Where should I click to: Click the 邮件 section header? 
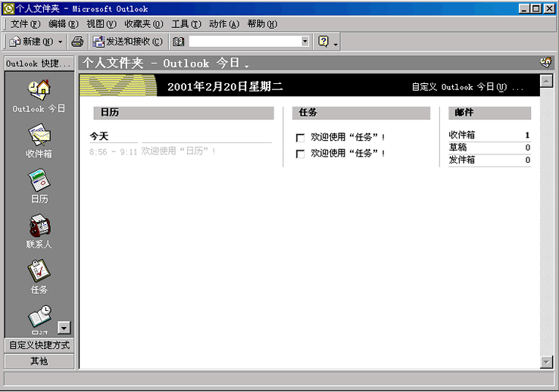pyautogui.click(x=489, y=113)
